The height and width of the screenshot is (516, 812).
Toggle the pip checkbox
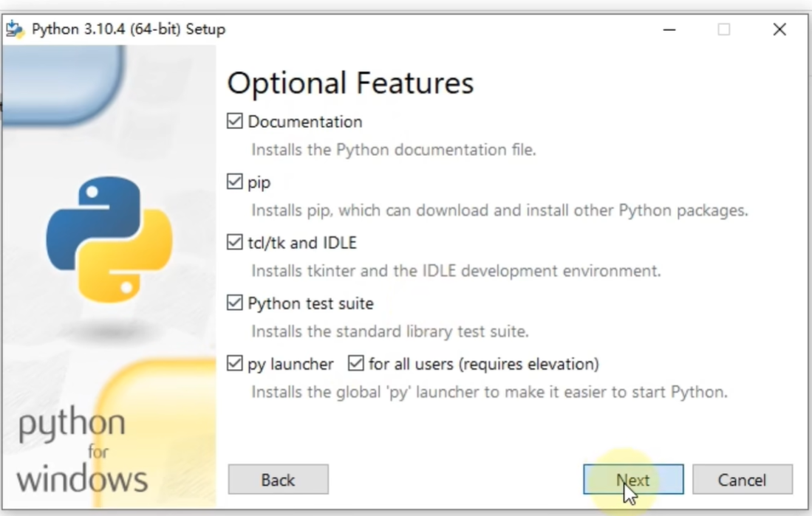pyautogui.click(x=235, y=182)
